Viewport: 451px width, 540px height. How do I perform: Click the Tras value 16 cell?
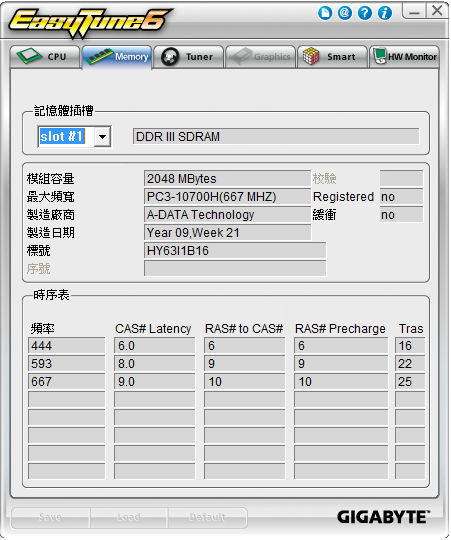tap(410, 346)
